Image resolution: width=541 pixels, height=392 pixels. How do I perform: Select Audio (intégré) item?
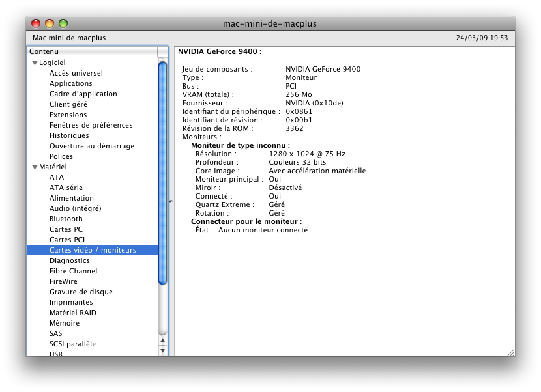click(x=75, y=208)
